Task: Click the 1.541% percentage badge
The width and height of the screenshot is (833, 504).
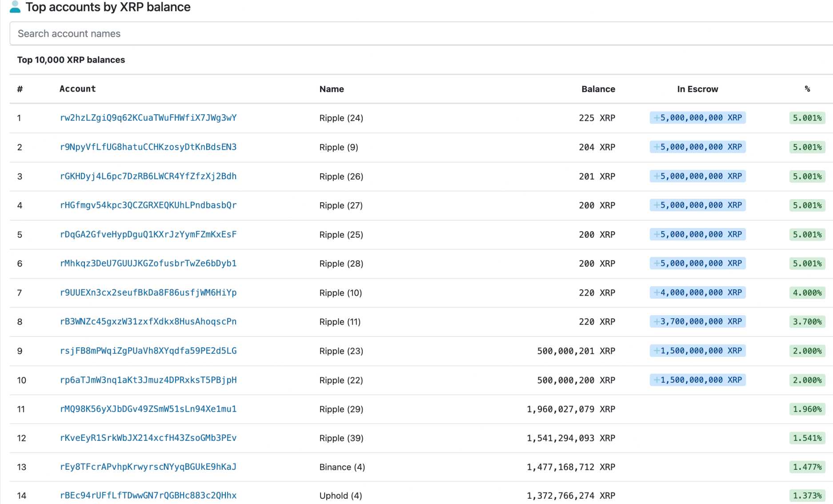Action: (x=807, y=438)
